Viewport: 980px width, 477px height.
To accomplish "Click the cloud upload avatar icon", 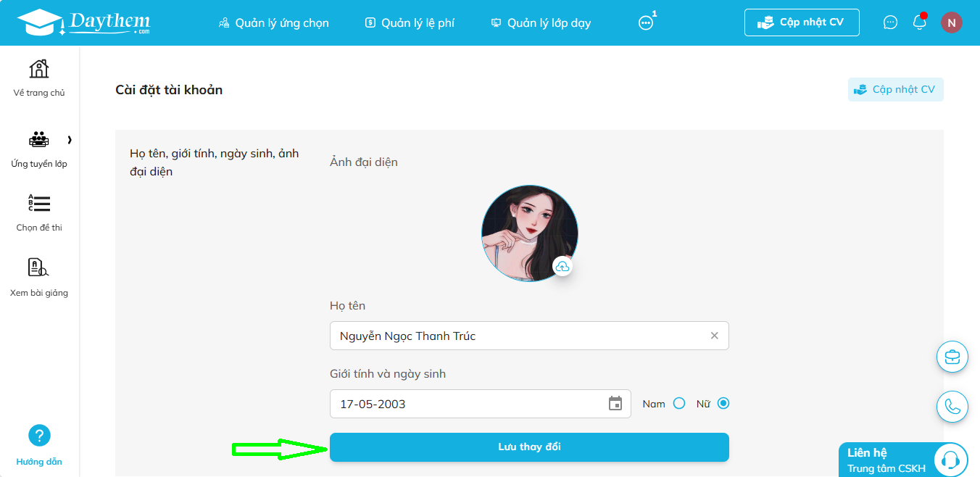I will click(x=562, y=267).
